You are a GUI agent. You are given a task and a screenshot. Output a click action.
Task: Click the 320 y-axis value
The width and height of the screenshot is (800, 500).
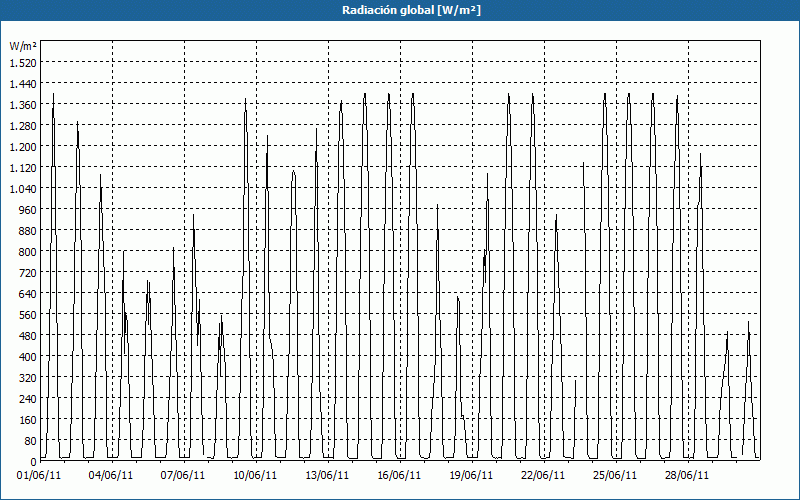pos(28,378)
